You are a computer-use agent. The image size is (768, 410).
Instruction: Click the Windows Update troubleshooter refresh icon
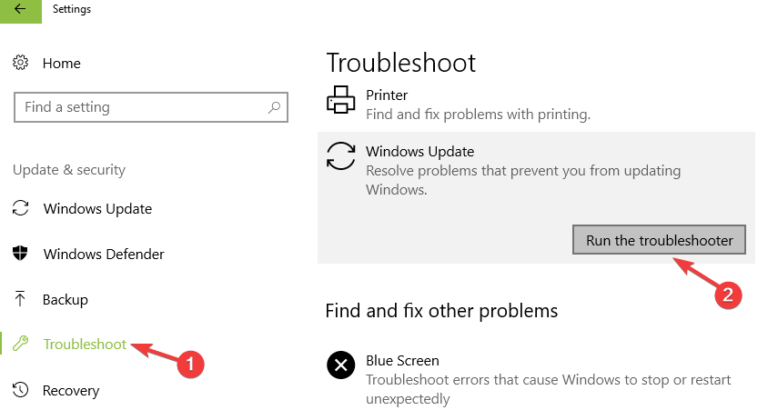point(341,156)
